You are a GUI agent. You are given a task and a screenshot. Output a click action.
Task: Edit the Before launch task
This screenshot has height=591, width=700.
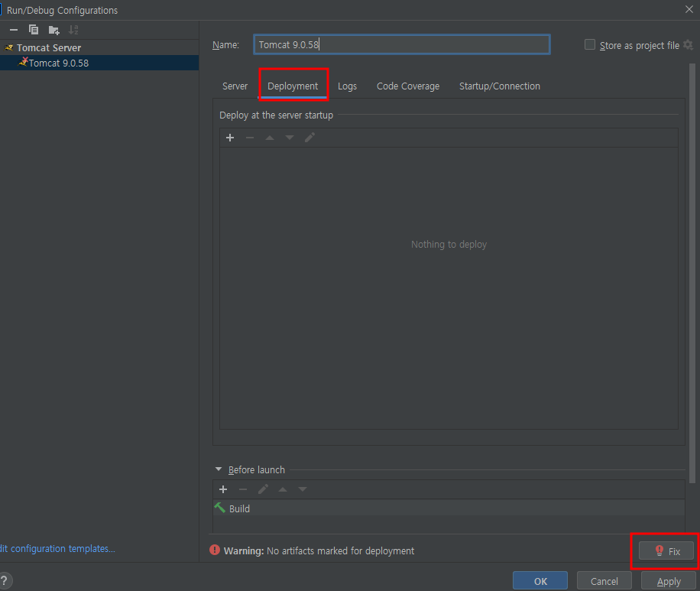coord(263,489)
